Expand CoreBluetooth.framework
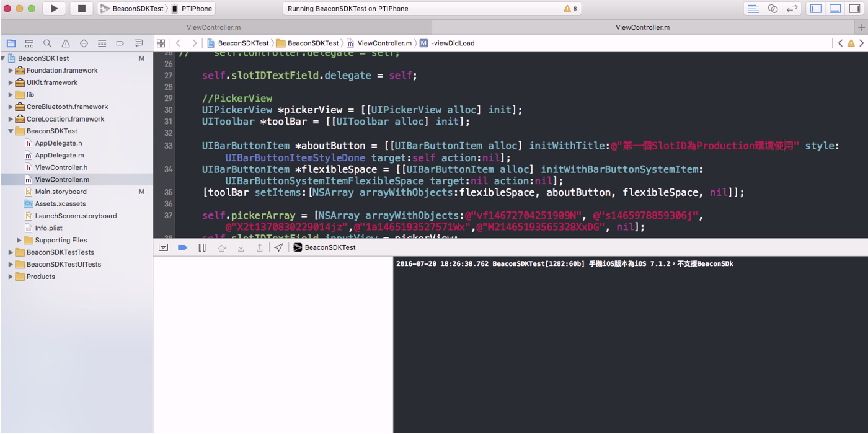 [x=11, y=107]
